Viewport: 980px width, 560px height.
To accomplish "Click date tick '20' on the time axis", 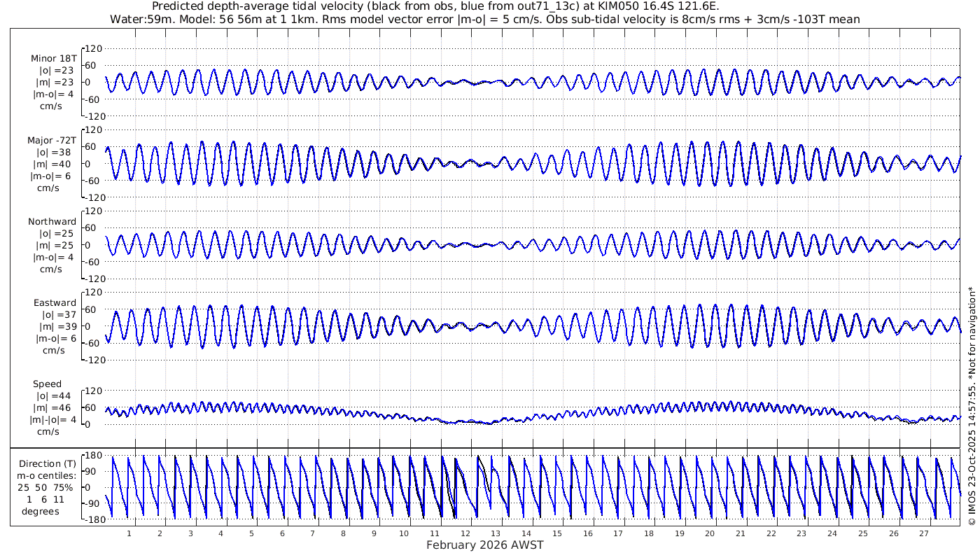I will 710,533.
